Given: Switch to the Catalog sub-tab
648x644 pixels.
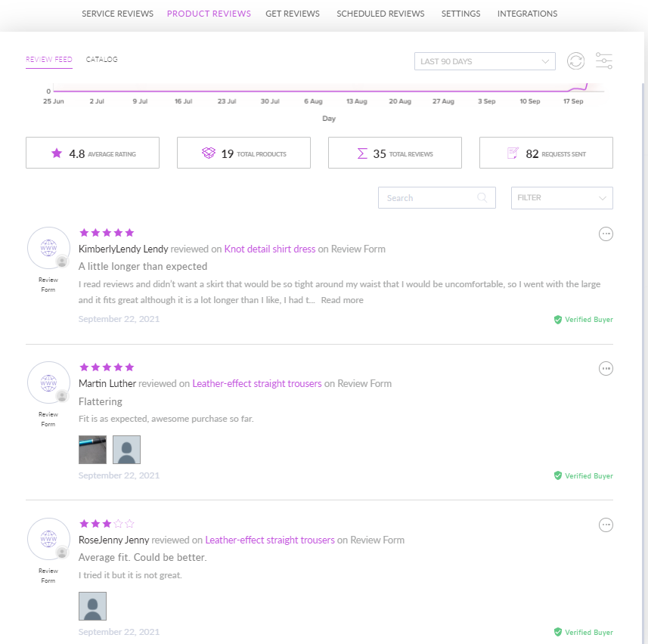Looking at the screenshot, I should (x=101, y=60).
